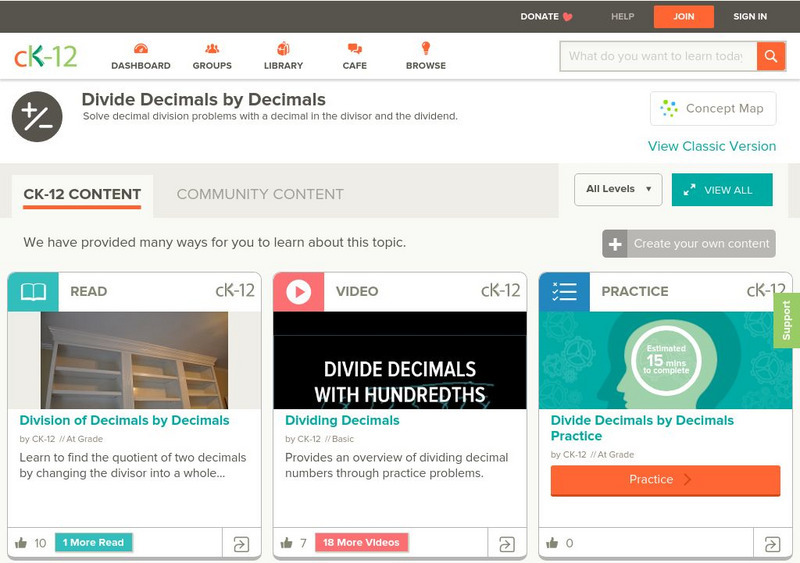Click the READ card heading label
Screen dimensions: 800x563
[89, 291]
